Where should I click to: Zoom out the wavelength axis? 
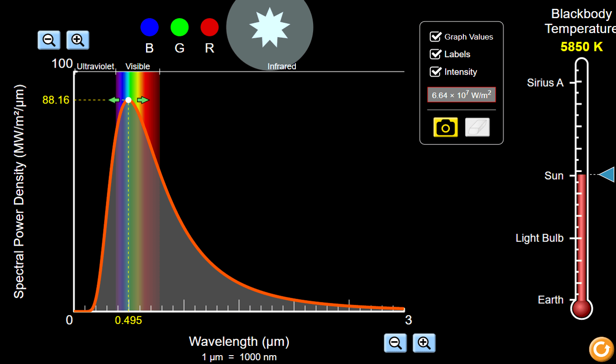tap(395, 343)
